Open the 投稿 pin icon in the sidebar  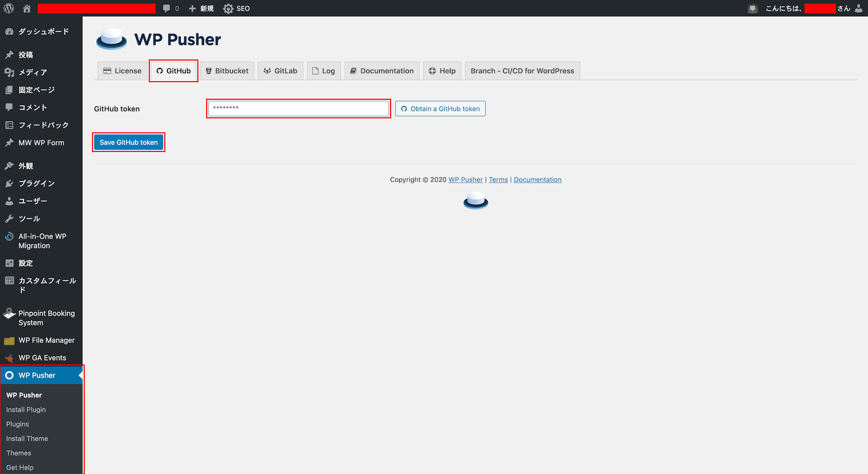10,55
